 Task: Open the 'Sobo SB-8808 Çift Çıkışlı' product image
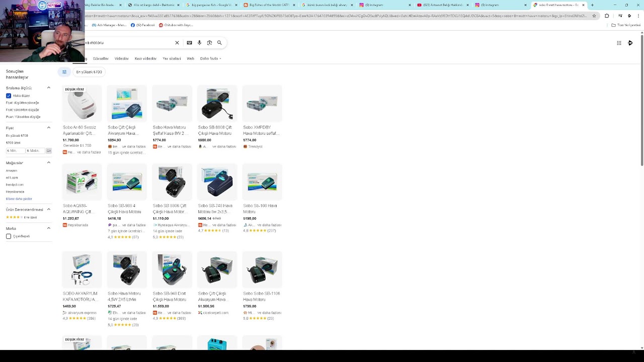[x=217, y=104]
